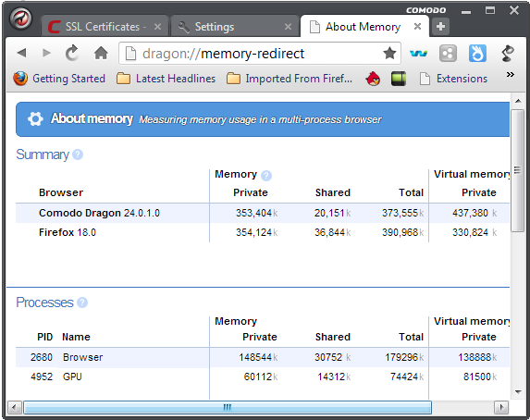
Task: Open Imported From Firefox bookmark folder
Action: pos(290,79)
